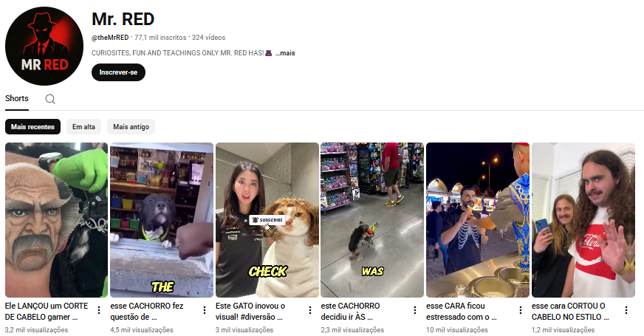Screen dimensions: 644x336
Task: Click the '4,5 mil visualizações' view count
Action: (x=142, y=330)
